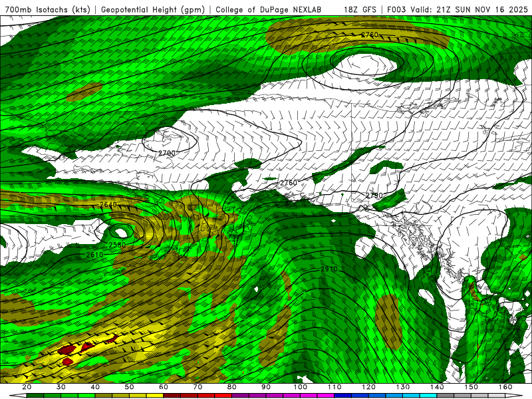Click the darkest green swatch starting the color bar
Screen dimensions: 532x399
[x=35, y=396]
